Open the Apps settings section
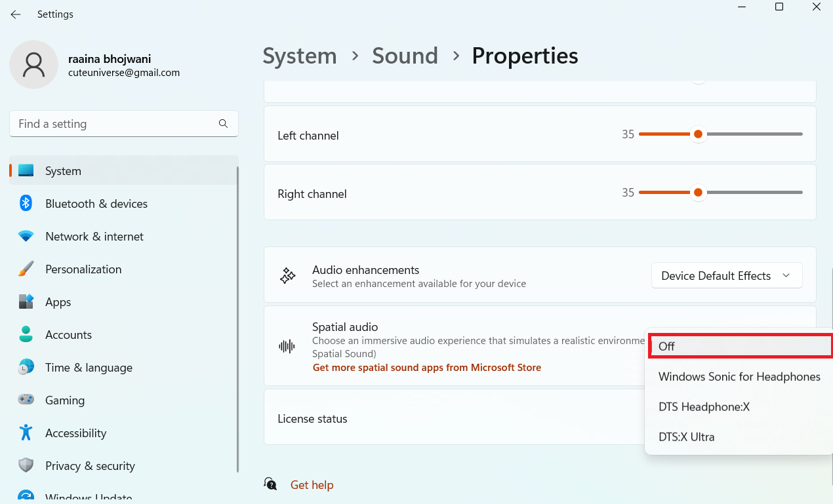 (x=58, y=302)
